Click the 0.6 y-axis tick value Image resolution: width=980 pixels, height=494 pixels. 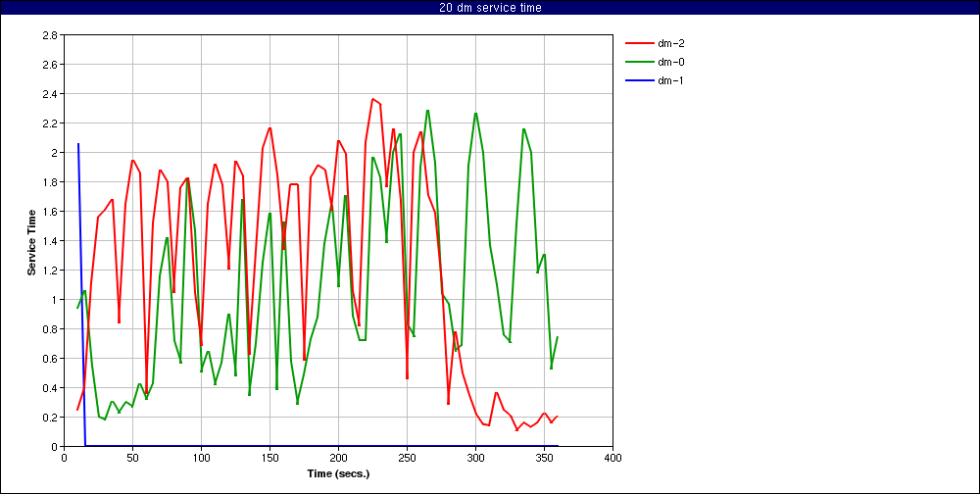[x=50, y=359]
